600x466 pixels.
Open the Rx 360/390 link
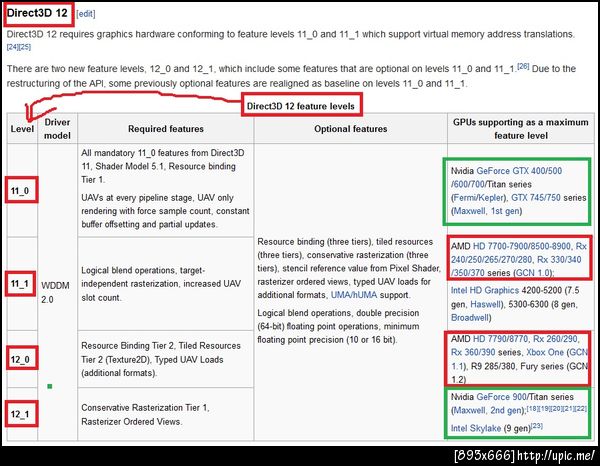pos(473,352)
